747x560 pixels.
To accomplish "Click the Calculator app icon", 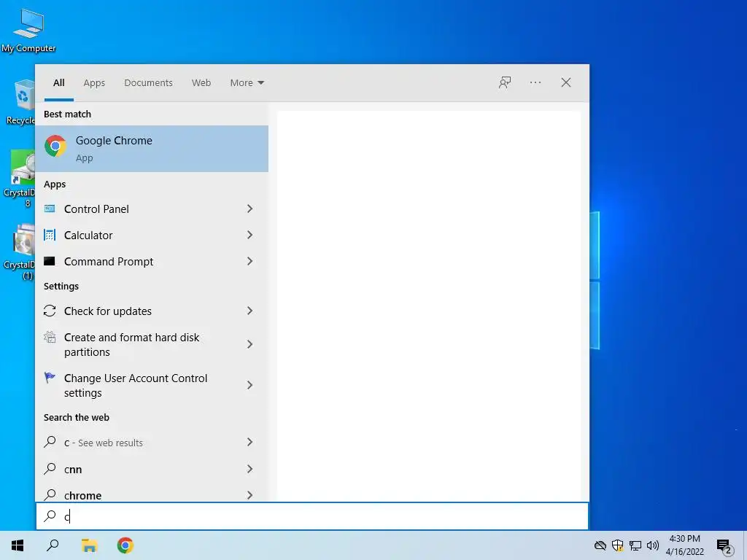I will pos(50,235).
